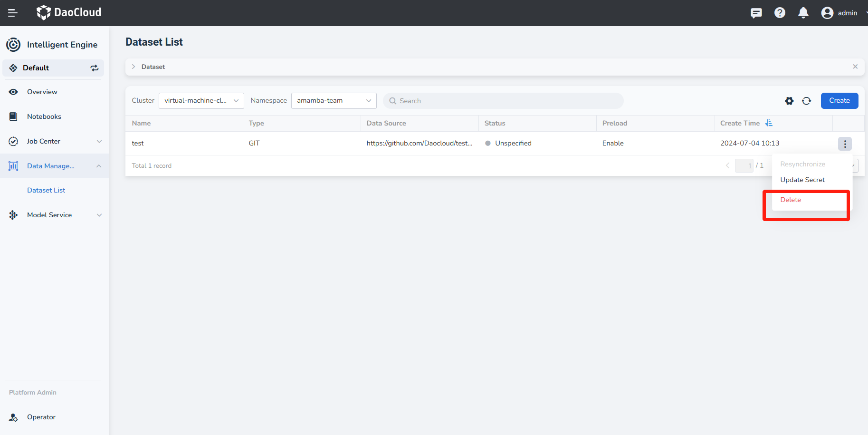
Task: Choose Update Secret menu option
Action: pyautogui.click(x=802, y=180)
